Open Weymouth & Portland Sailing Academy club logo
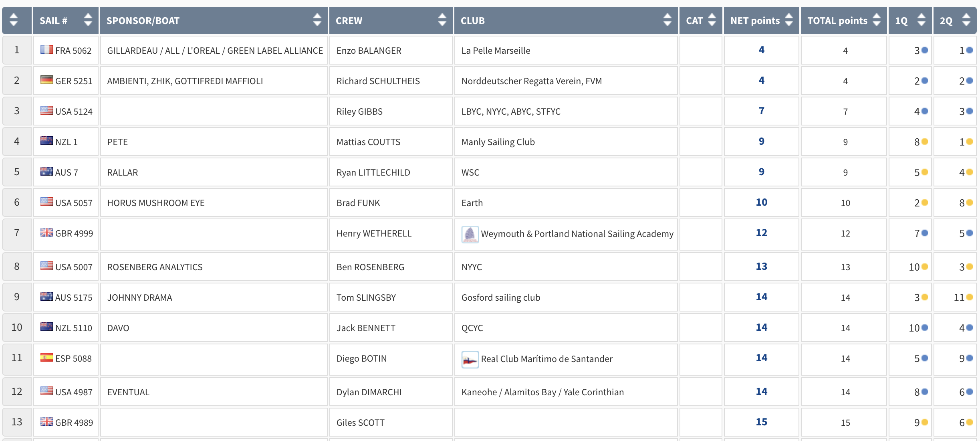This screenshot has height=441, width=980. pos(470,234)
